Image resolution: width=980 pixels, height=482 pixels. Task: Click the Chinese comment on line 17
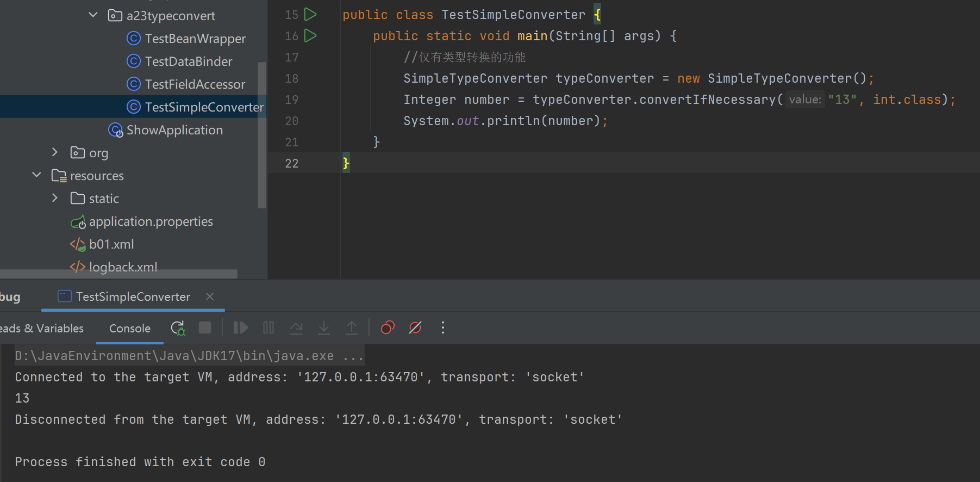[x=465, y=57]
